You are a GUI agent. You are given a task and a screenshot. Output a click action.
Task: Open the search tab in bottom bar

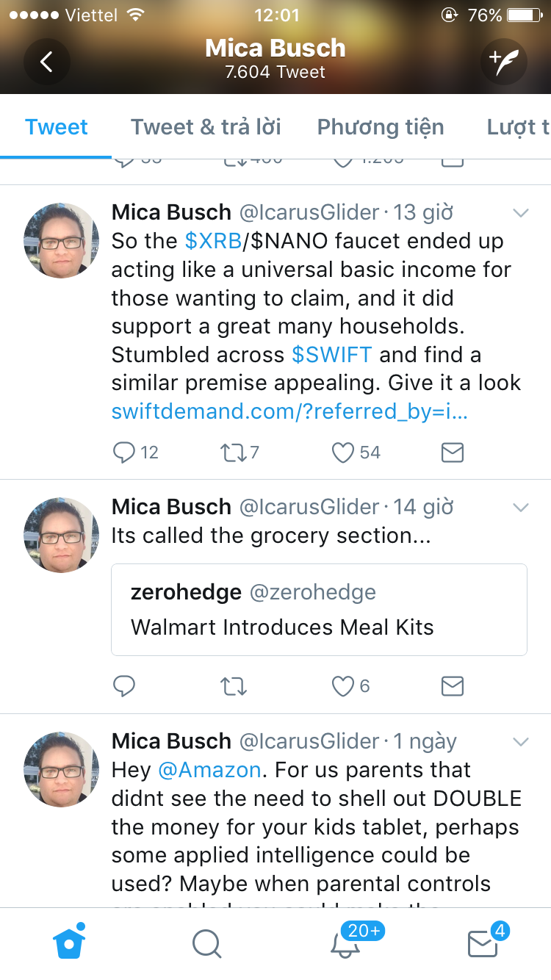206,943
